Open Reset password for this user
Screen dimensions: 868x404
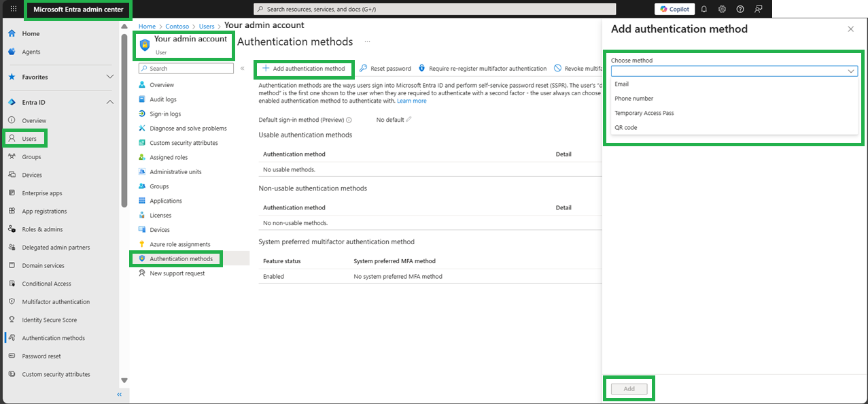coord(390,68)
